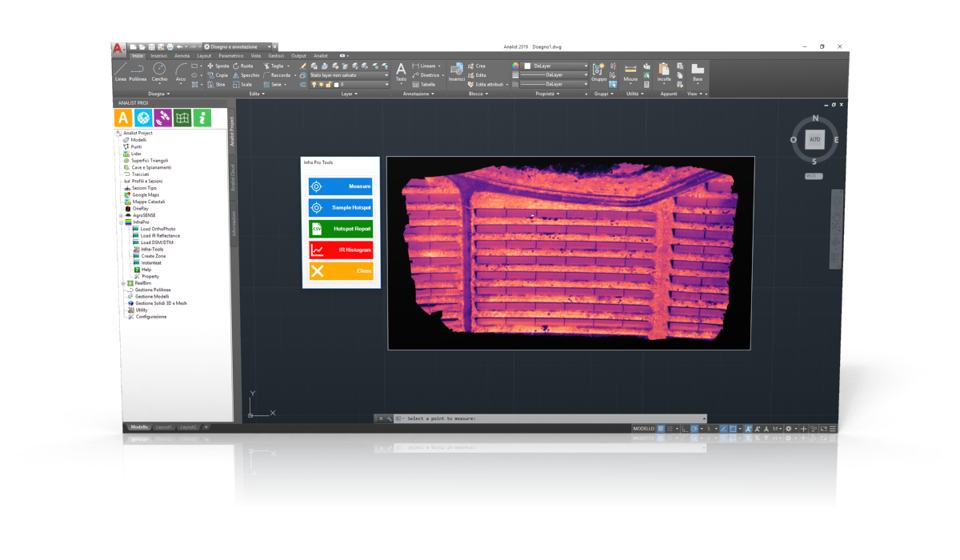Select Google Maps in the tree

point(142,194)
